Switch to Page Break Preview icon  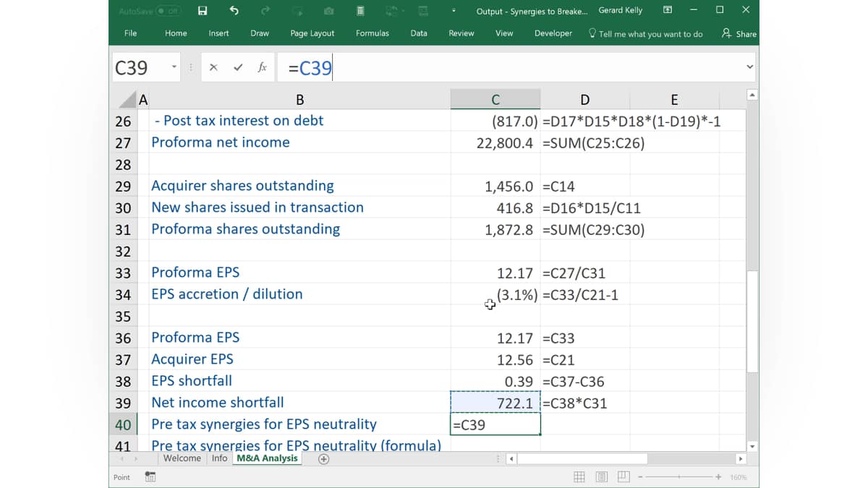tap(624, 476)
